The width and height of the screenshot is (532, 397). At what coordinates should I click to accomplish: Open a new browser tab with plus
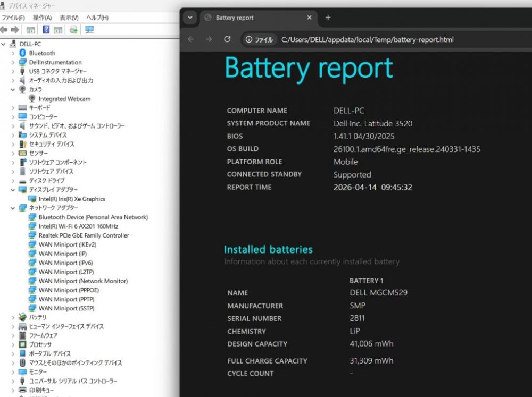(328, 18)
